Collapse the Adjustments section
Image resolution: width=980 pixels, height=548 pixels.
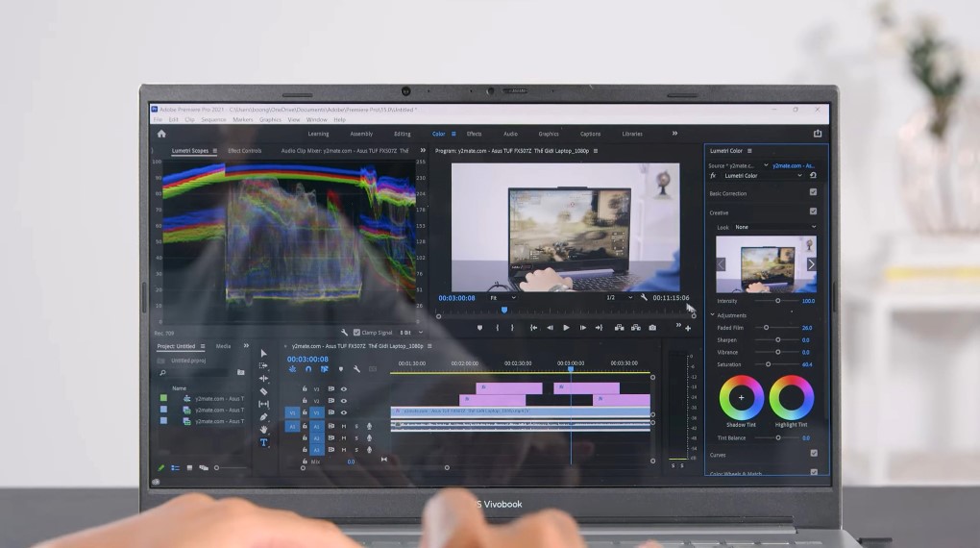[x=713, y=315]
